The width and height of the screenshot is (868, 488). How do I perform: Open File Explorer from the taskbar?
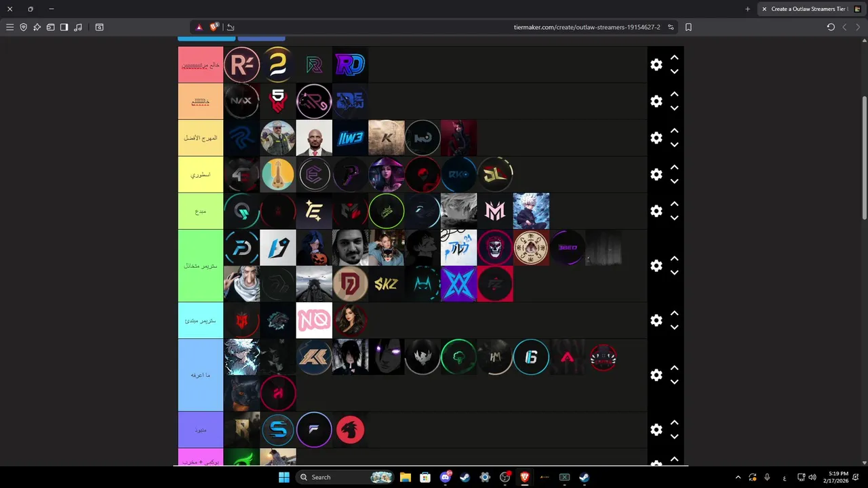click(x=405, y=477)
